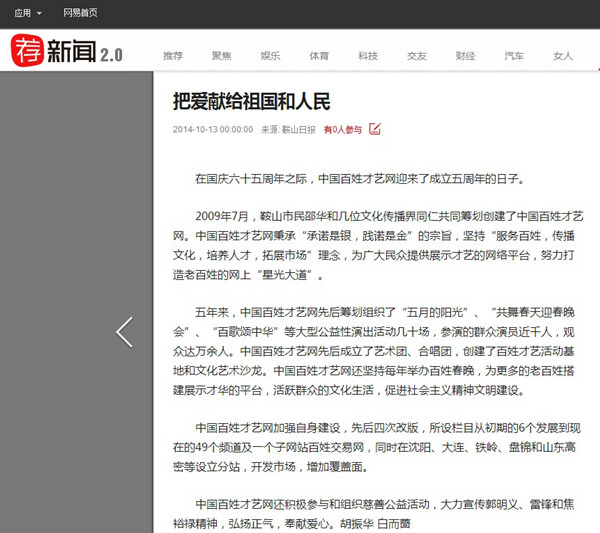Click the article date 2014-10-13
Screen dimensions: 600x533
(x=212, y=129)
